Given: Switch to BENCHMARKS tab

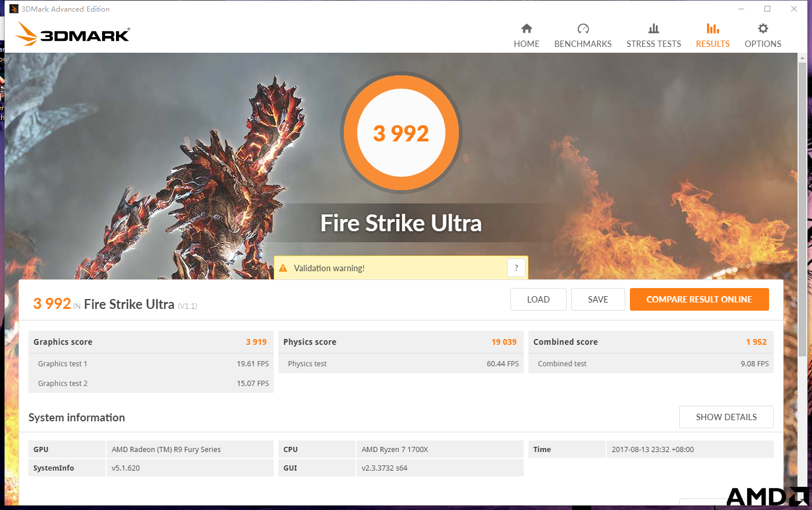Looking at the screenshot, I should [583, 35].
